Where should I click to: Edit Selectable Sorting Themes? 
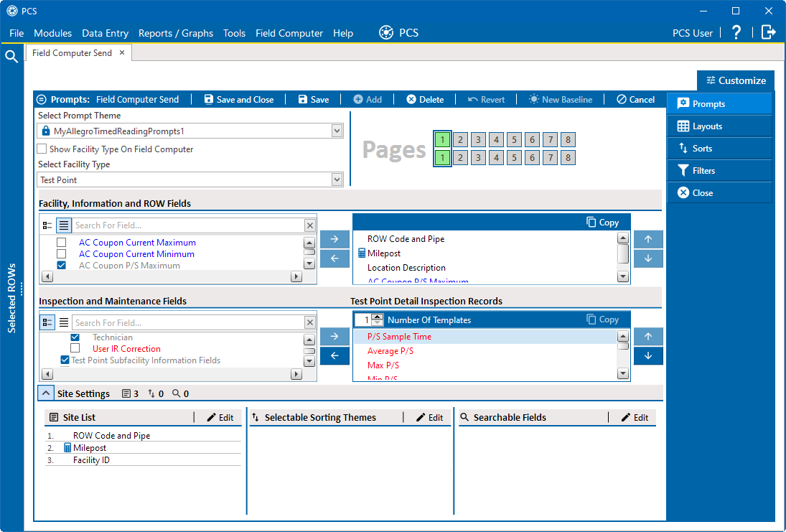click(429, 417)
